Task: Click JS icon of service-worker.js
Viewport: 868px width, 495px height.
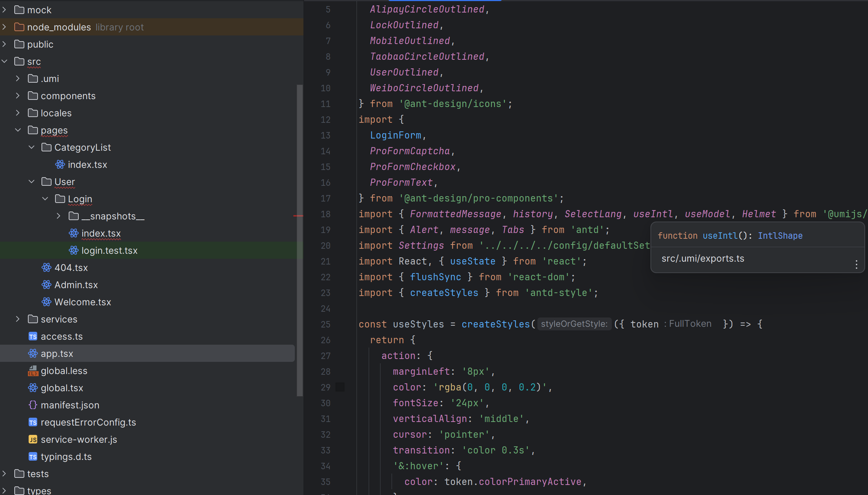Action: (33, 440)
